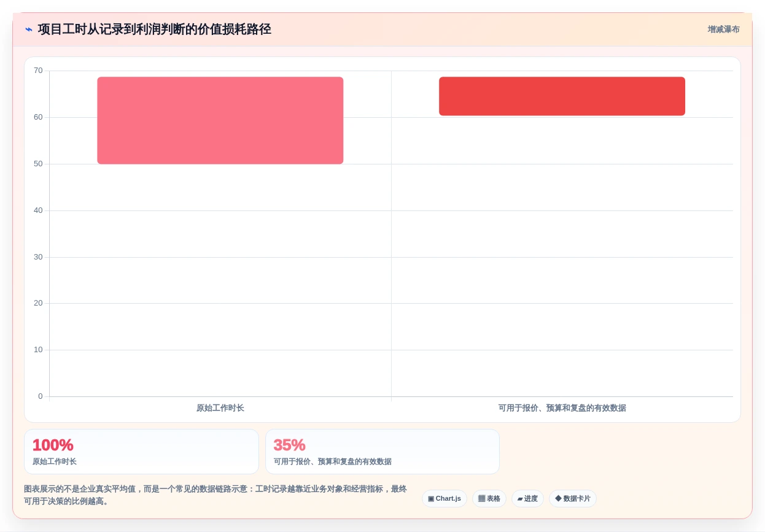Click the chart title 项目工时从记录到利润判断的价值损耗路径

(x=154, y=29)
